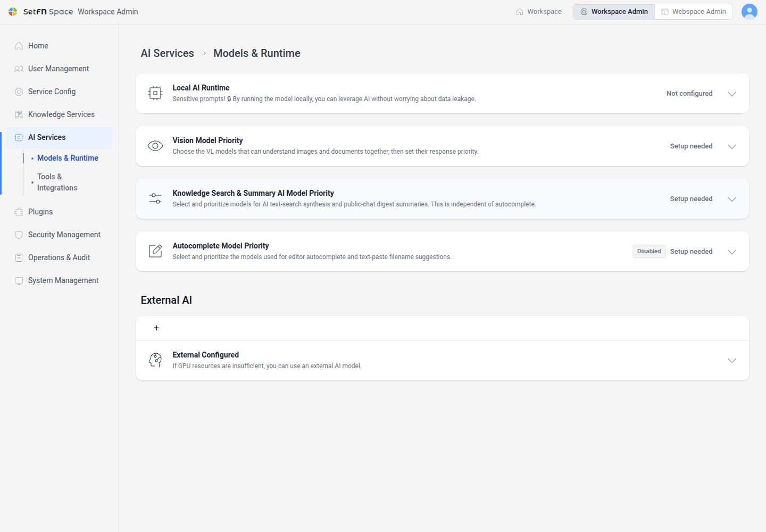
Task: Open Knowledge Services section
Action: point(60,114)
